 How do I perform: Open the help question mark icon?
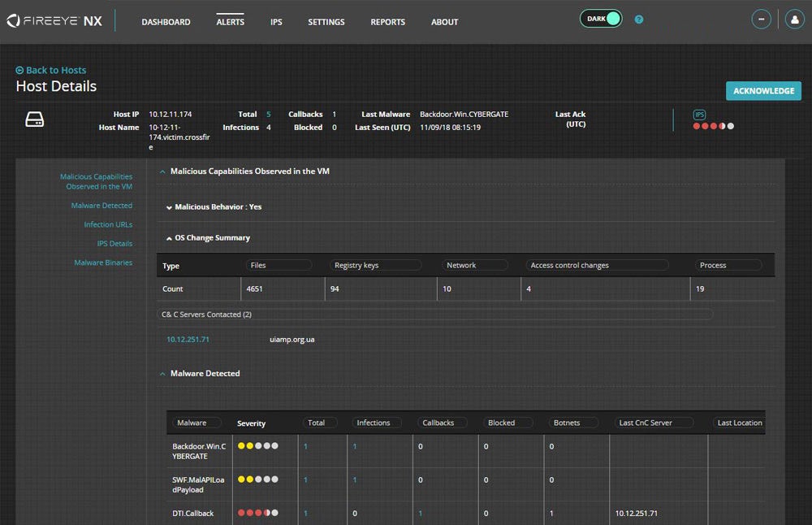[x=638, y=19]
